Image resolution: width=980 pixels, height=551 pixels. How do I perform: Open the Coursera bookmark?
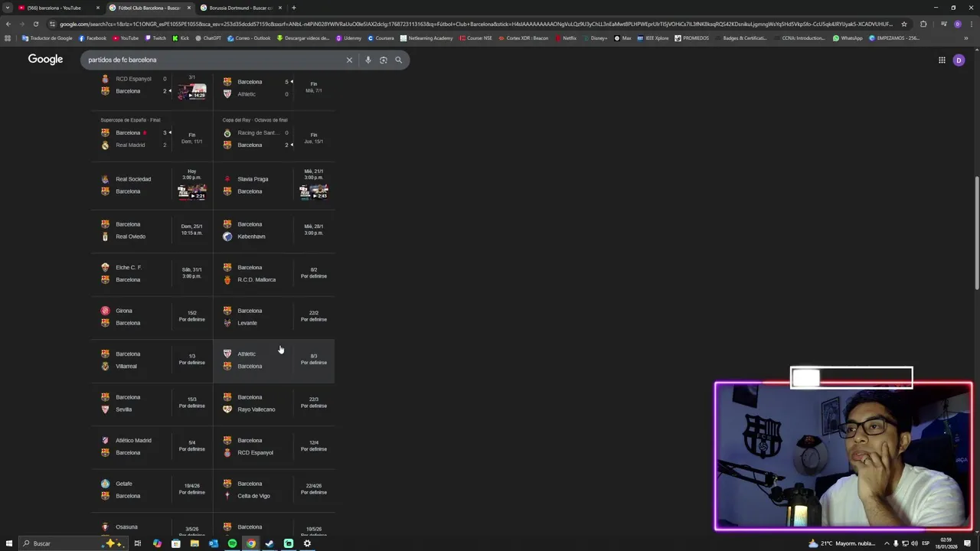pyautogui.click(x=381, y=38)
